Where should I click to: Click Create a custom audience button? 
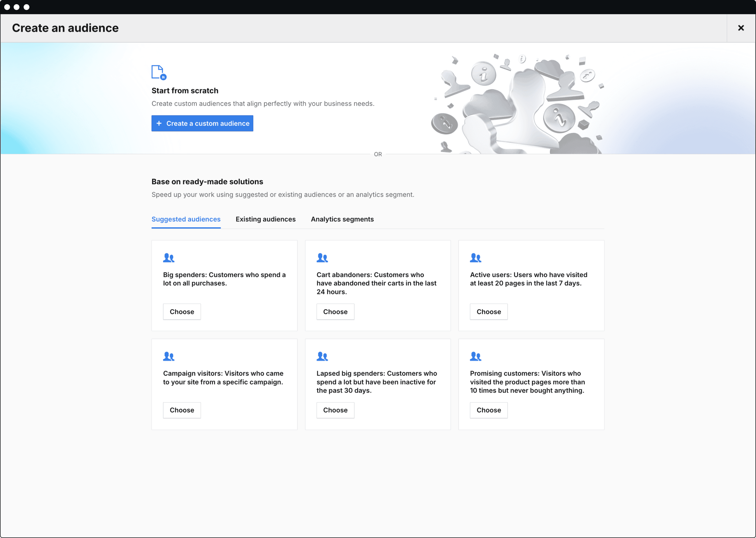pyautogui.click(x=202, y=123)
